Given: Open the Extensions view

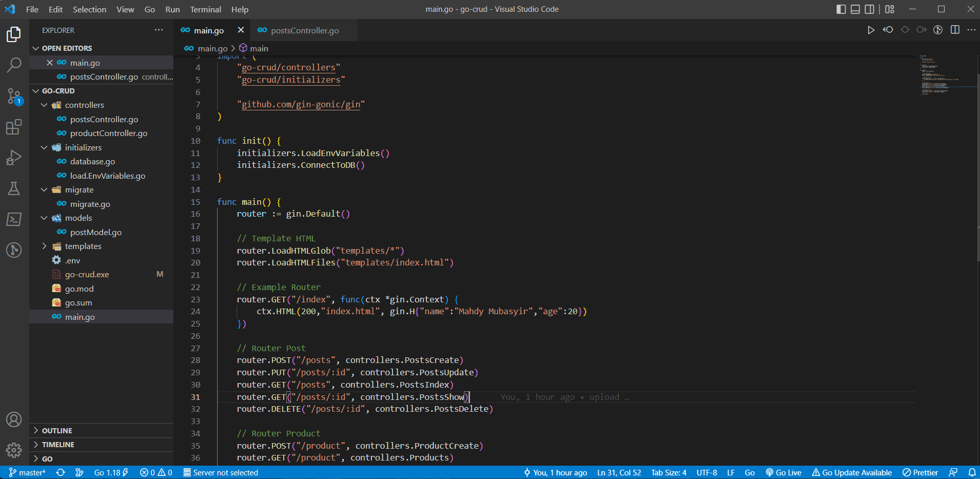Looking at the screenshot, I should [x=14, y=127].
